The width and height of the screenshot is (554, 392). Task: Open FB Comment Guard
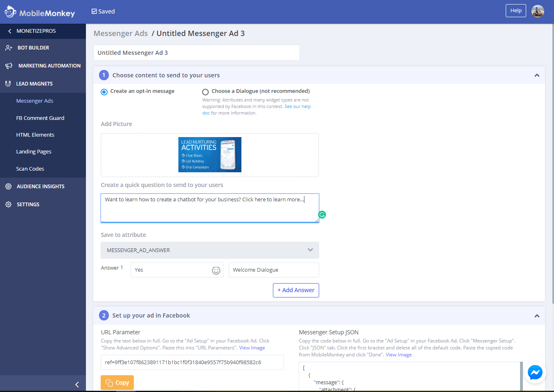click(x=40, y=118)
